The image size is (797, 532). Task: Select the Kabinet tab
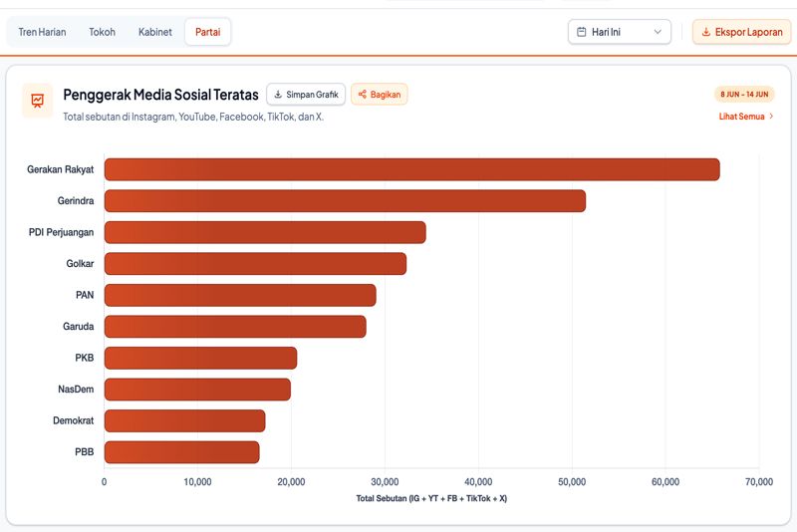point(155,32)
